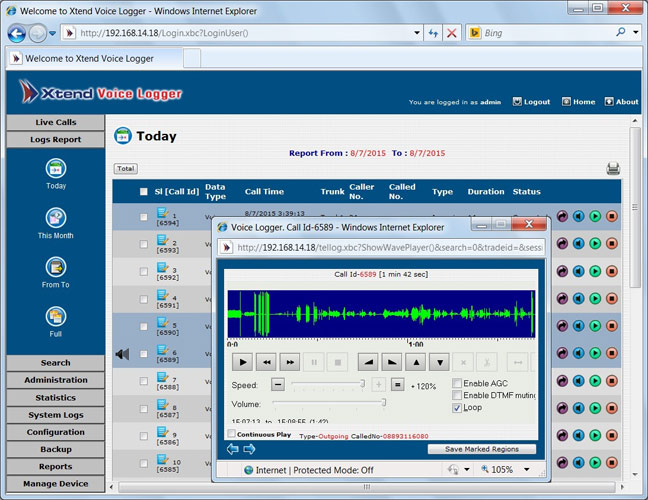The width and height of the screenshot is (648, 500).
Task: Open the Today report icon in sidebar
Action: point(56,169)
